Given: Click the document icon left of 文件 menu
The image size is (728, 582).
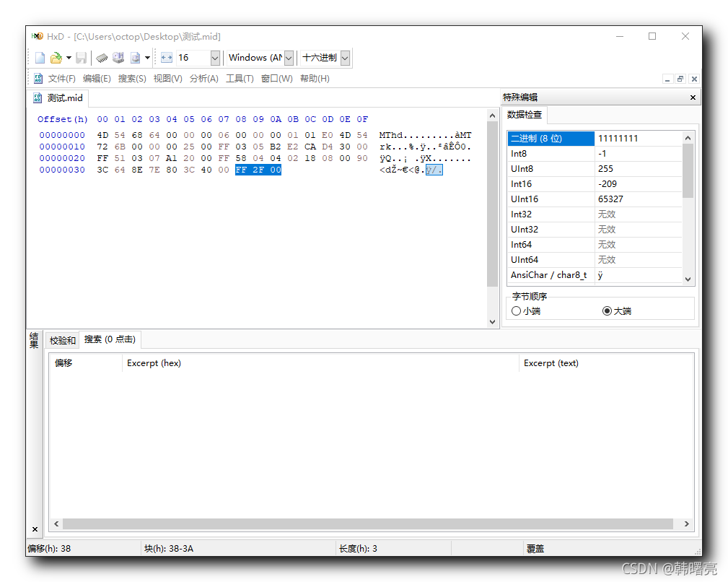Looking at the screenshot, I should coord(38,79).
